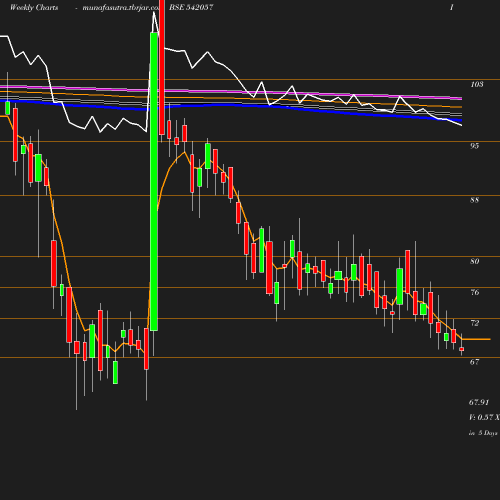The height and width of the screenshot is (500, 500).
Task: Click the last small red candle
Action: pyautogui.click(x=462, y=349)
